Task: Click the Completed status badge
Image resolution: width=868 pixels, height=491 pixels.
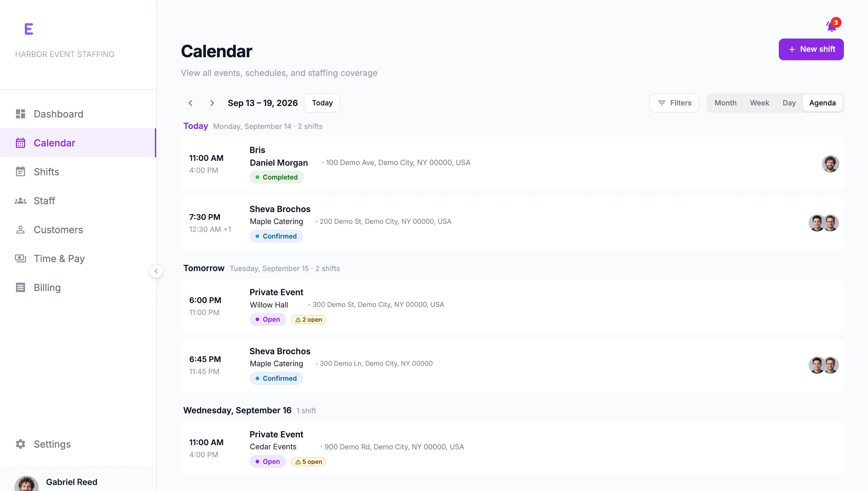Action: click(276, 177)
